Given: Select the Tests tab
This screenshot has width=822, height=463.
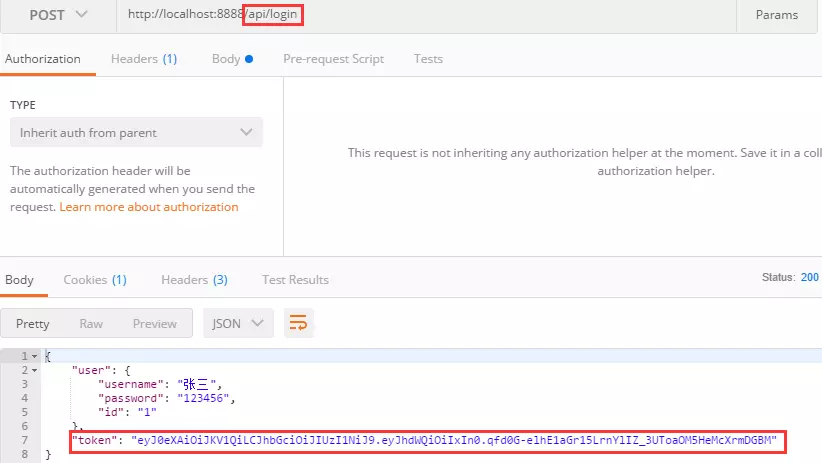Looking at the screenshot, I should 428,59.
